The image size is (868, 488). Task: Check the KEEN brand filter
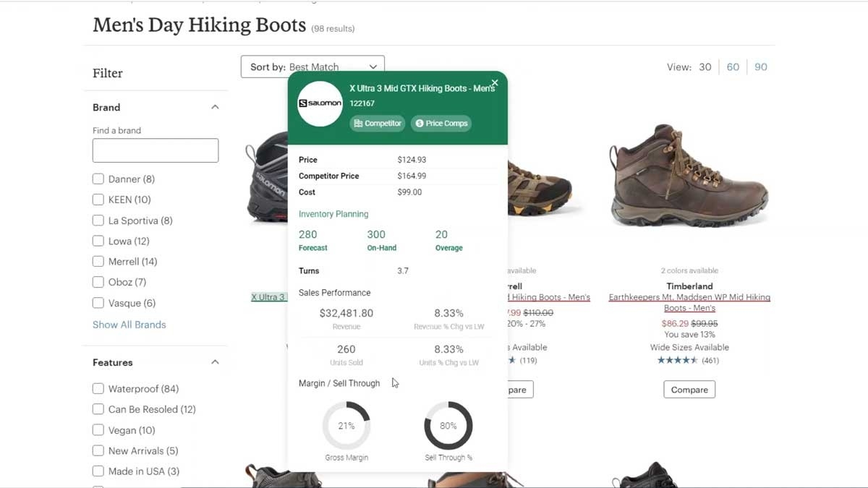(98, 200)
